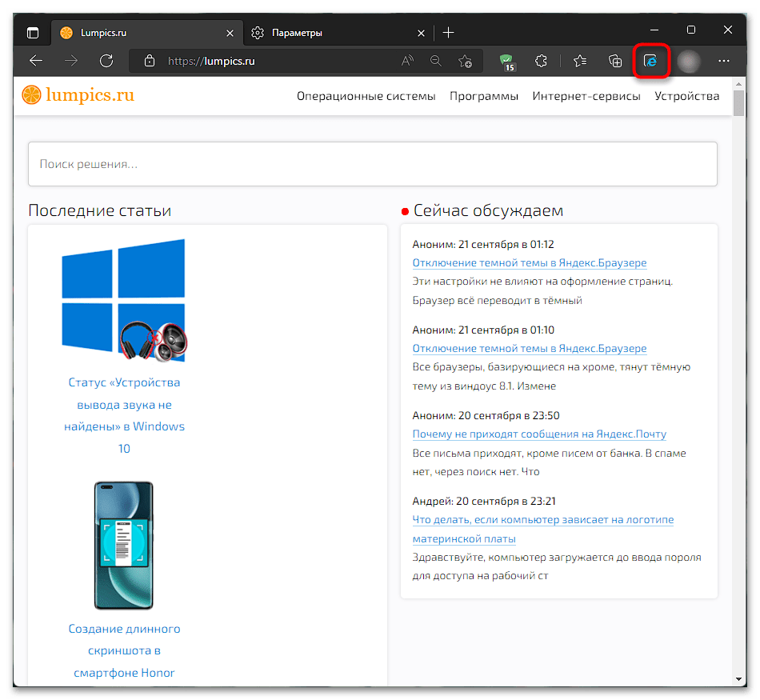Open the vertical tabs actions icon
760x700 pixels.
pos(33,33)
